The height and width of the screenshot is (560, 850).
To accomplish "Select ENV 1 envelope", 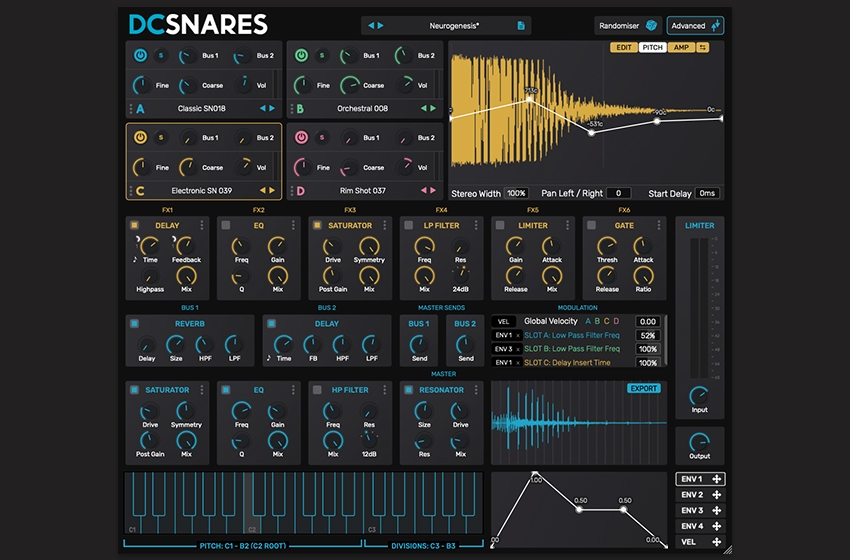I will pyautogui.click(x=700, y=479).
